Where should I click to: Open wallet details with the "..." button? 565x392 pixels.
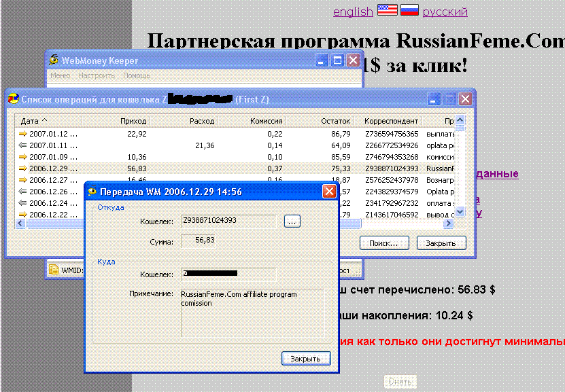pyautogui.click(x=292, y=221)
